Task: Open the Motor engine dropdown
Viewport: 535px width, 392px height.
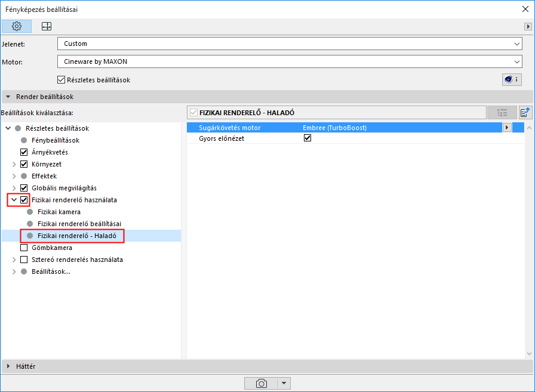Action: click(290, 61)
